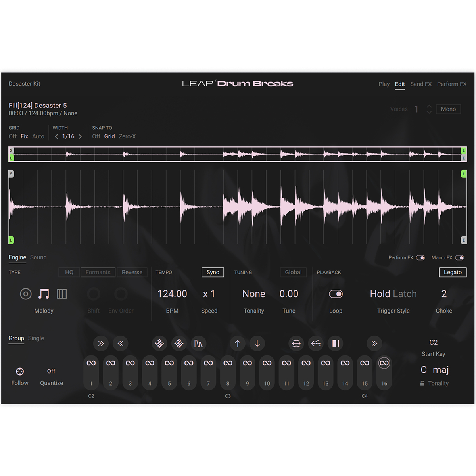Choose the slice columns engine type icon
This screenshot has height=476, width=476.
click(x=62, y=294)
